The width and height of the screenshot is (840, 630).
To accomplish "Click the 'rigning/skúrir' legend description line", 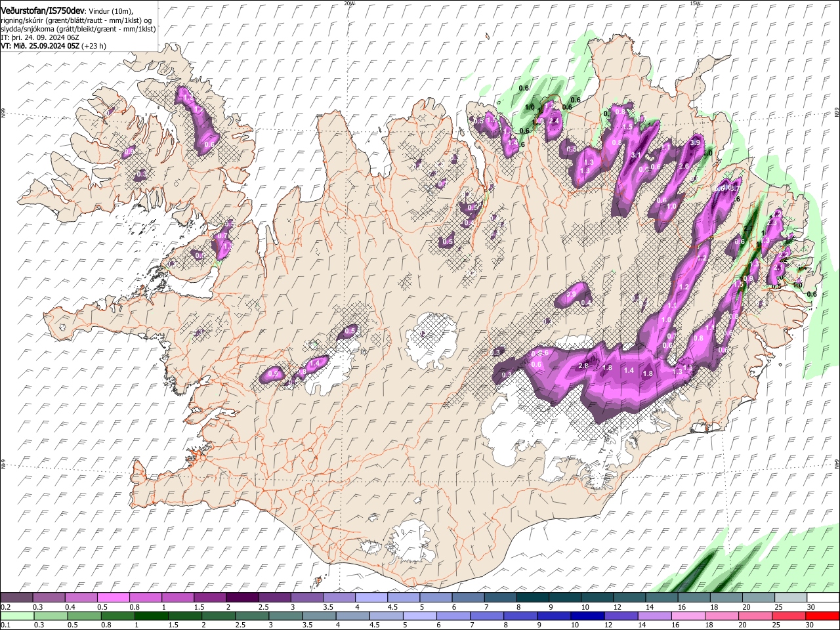I will pyautogui.click(x=76, y=20).
